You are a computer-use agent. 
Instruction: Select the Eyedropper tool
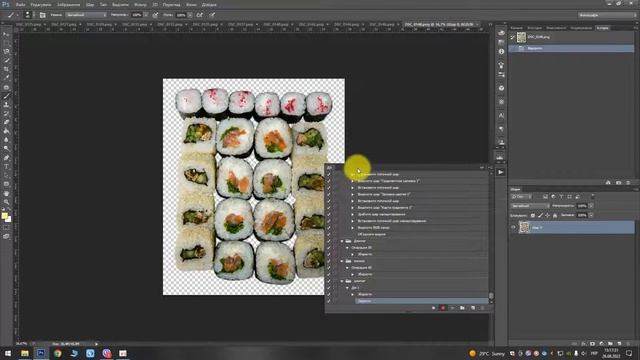(x=6, y=78)
